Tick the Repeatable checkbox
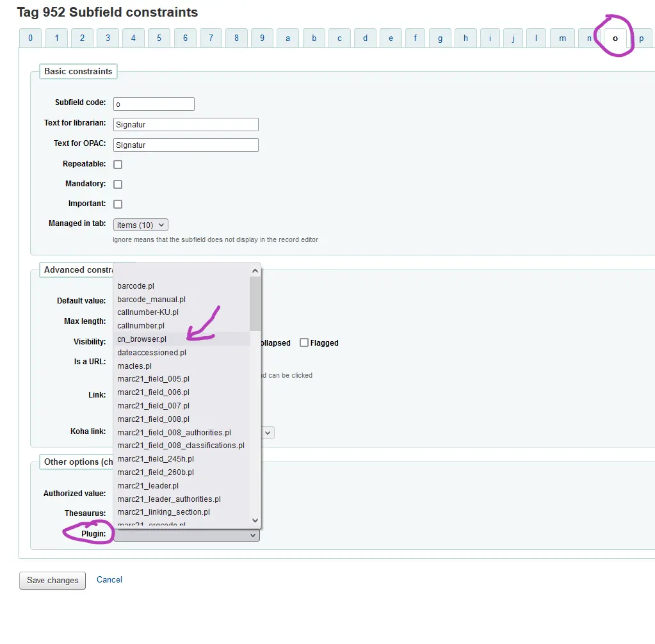This screenshot has width=655, height=644. point(118,164)
